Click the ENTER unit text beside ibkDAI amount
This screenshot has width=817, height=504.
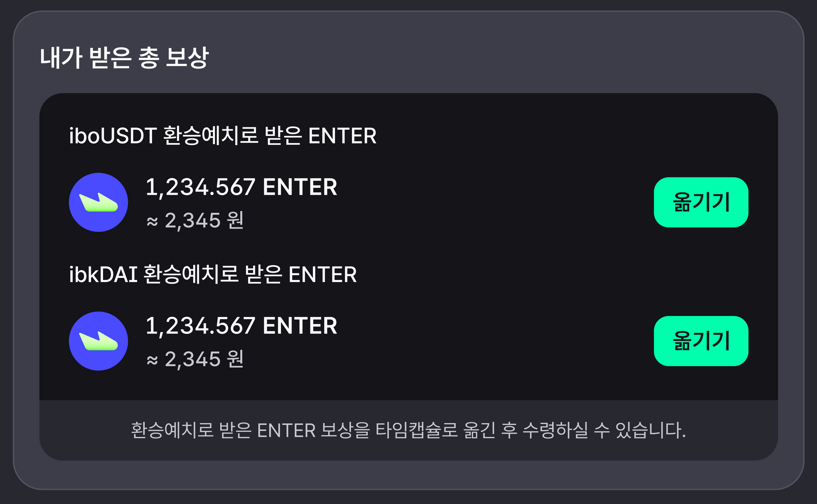pos(300,326)
